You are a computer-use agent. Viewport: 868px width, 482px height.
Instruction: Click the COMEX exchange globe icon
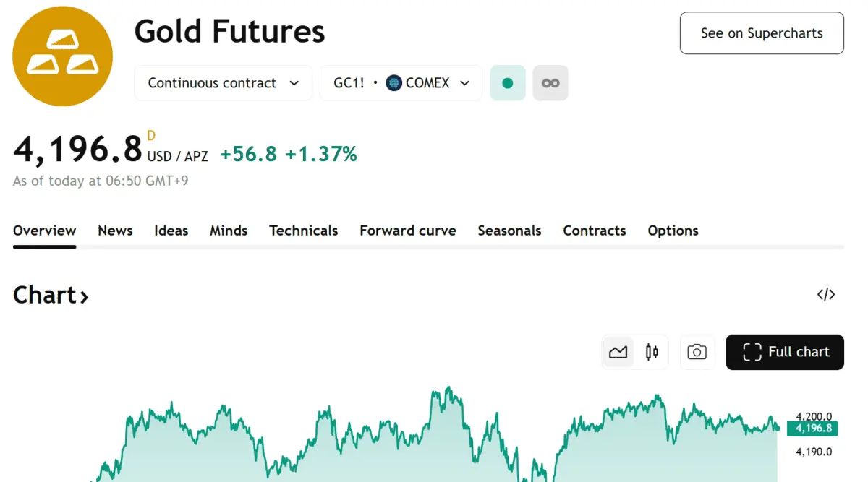click(x=394, y=83)
